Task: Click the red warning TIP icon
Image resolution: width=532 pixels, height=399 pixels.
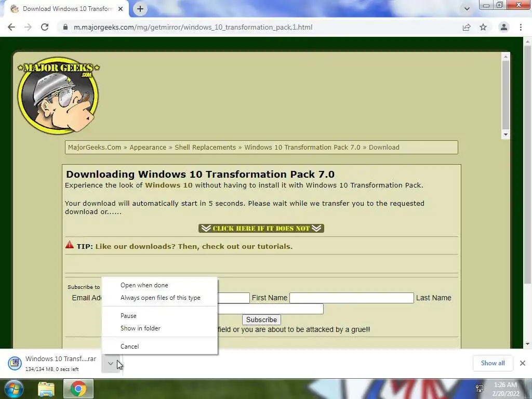Action: pyautogui.click(x=70, y=245)
